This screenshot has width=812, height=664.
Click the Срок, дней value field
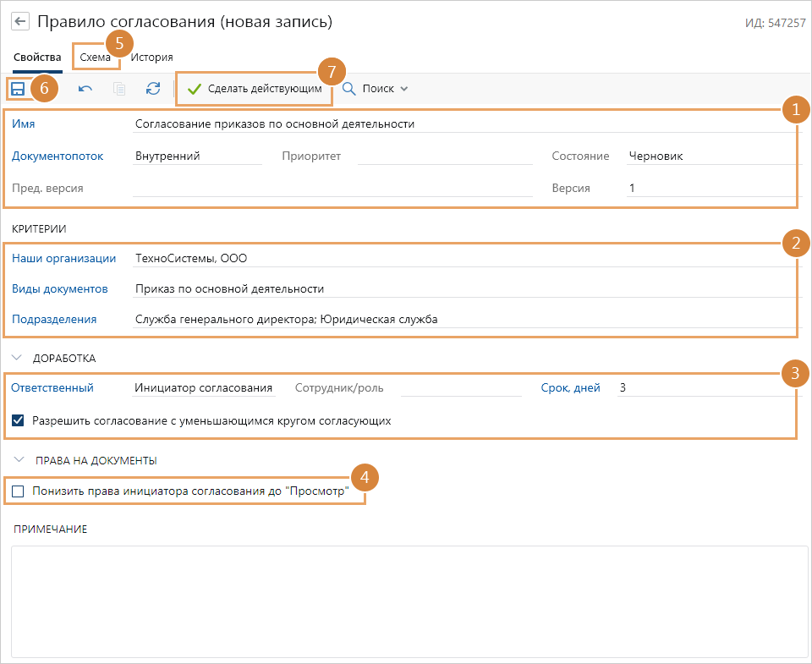pos(702,388)
